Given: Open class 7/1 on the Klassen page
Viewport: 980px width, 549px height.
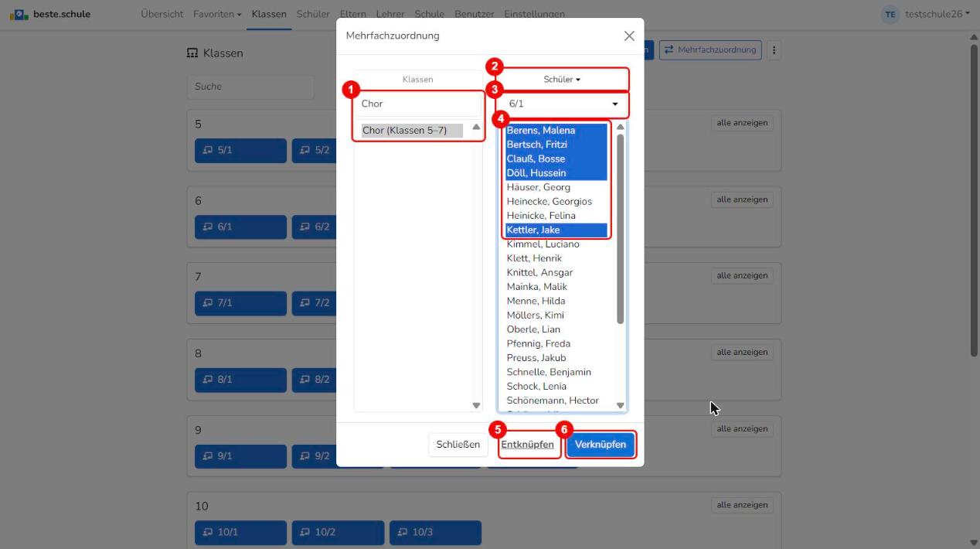Looking at the screenshot, I should [240, 302].
